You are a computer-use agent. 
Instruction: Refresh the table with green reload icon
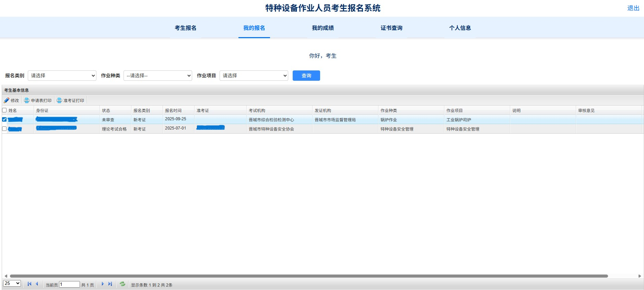(122, 284)
